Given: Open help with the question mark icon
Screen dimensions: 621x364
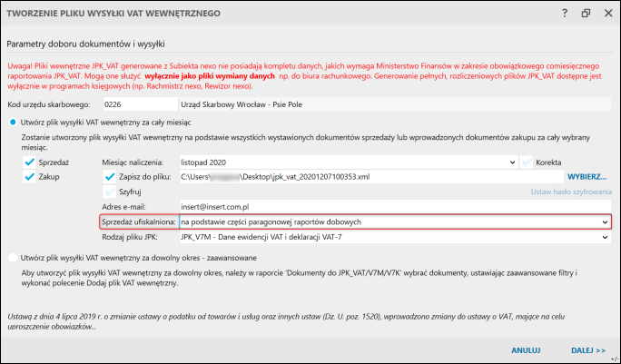Looking at the screenshot, I should (565, 13).
